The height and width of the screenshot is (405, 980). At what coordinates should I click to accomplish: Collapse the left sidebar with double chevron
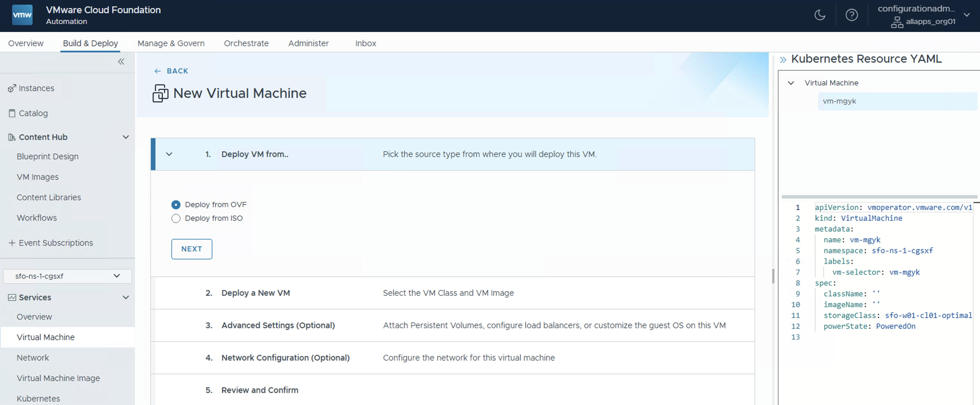click(121, 62)
